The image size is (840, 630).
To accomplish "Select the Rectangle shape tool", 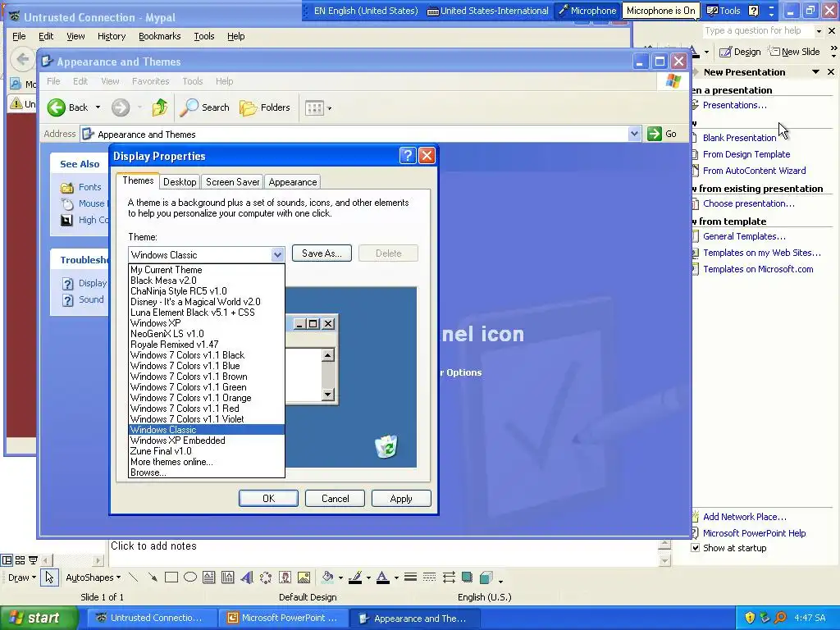I will point(171,577).
